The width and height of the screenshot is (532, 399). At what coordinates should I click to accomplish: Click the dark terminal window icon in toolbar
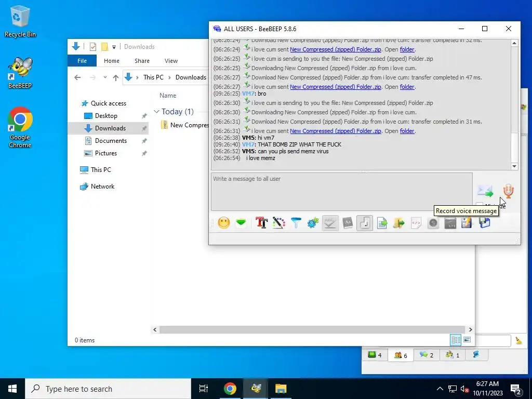pyautogui.click(x=450, y=223)
